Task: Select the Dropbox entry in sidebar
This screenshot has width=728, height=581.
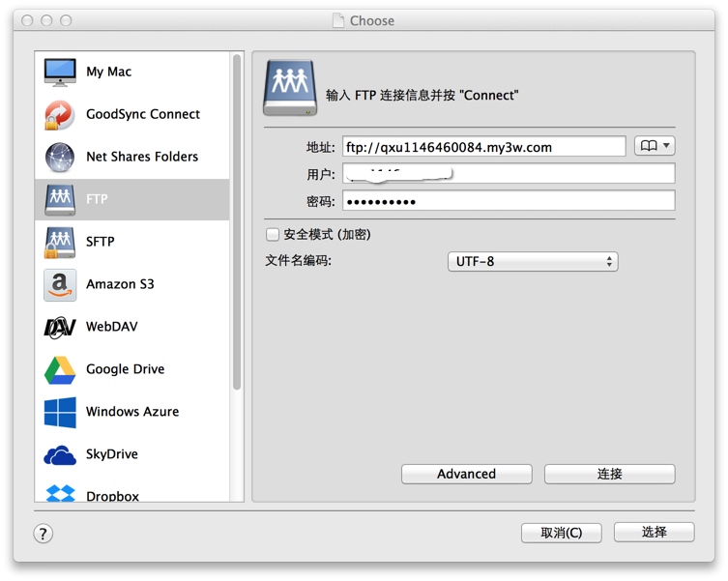Action: point(112,495)
